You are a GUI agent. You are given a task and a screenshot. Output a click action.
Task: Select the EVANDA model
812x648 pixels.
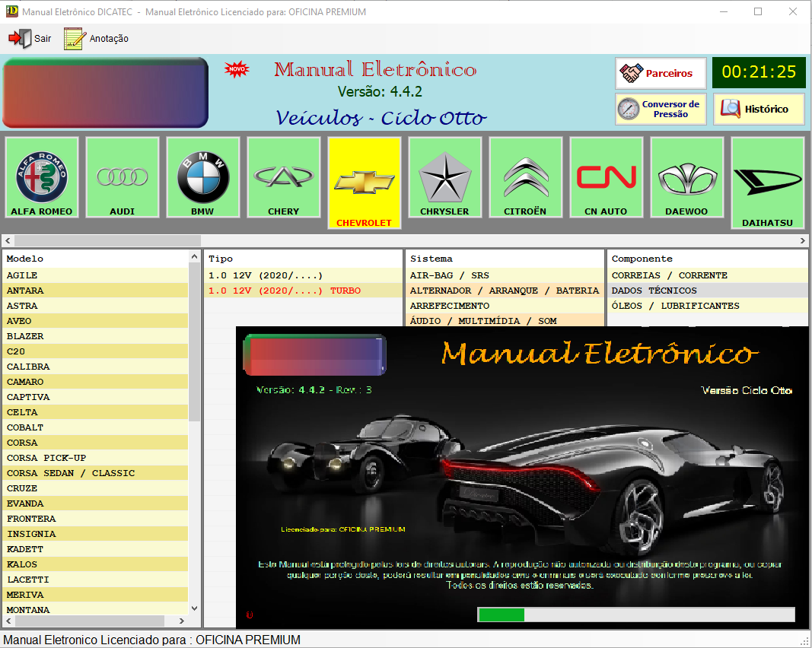click(96, 503)
